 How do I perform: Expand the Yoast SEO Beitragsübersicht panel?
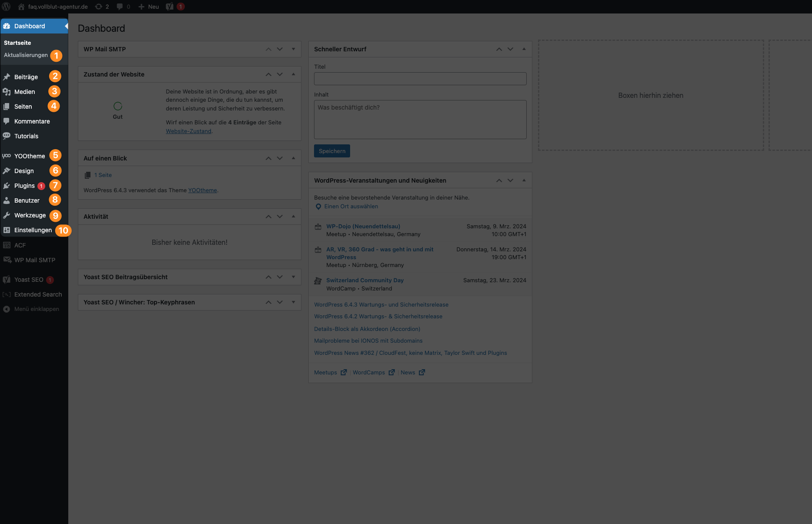(x=294, y=277)
